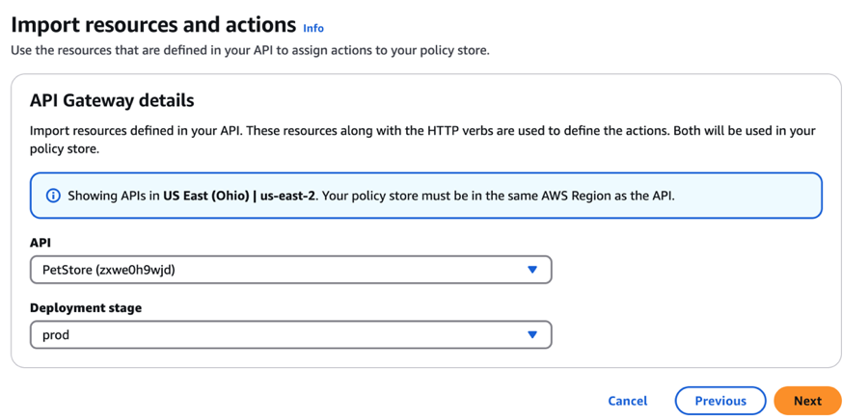Image resolution: width=868 pixels, height=420 pixels.
Task: Click the 'US East (Ohio) | us-east-2' text
Action: click(x=239, y=197)
